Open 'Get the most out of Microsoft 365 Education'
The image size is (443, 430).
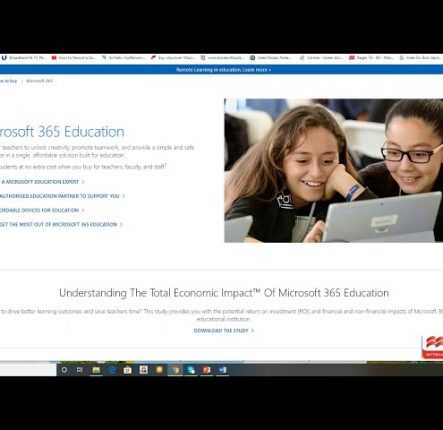(61, 225)
